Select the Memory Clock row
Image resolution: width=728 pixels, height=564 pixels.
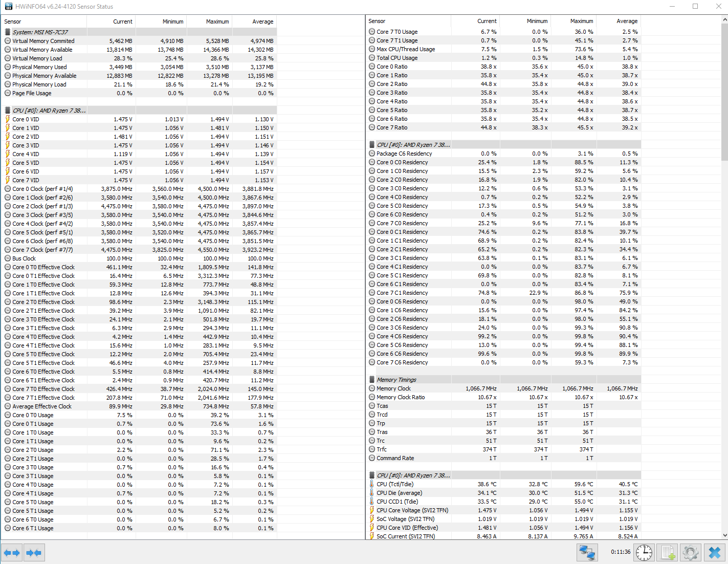click(503, 388)
